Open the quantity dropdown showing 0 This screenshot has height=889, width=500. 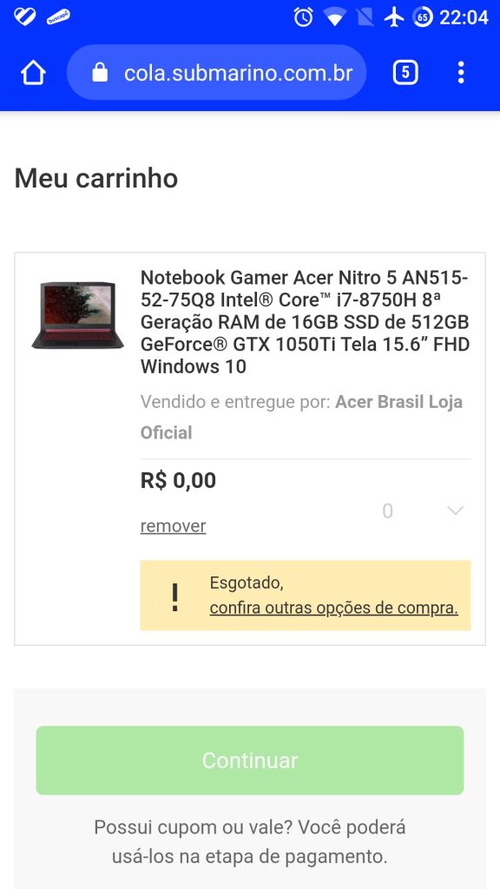click(423, 511)
